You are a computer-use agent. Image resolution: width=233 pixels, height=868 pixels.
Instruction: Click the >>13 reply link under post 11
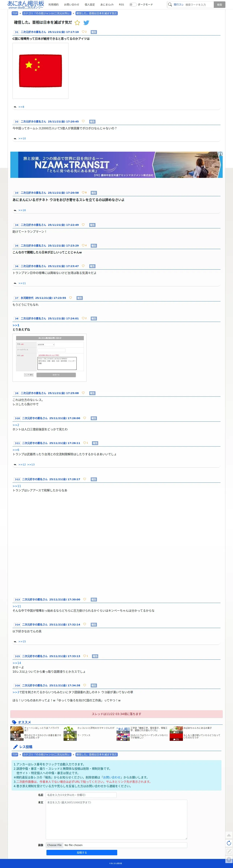31,465
